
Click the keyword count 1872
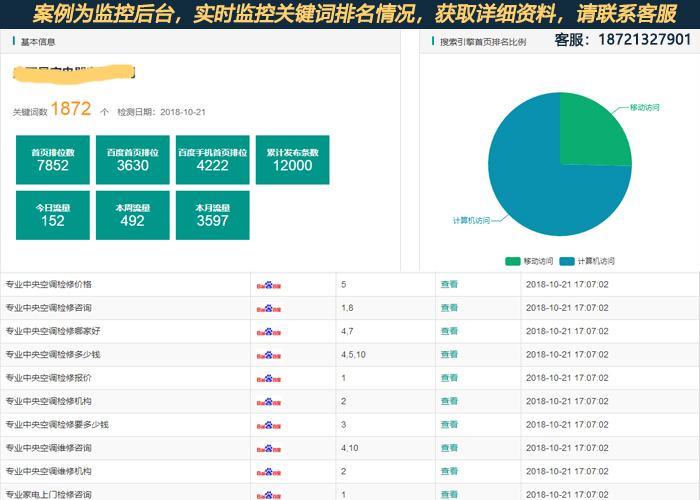[71, 108]
